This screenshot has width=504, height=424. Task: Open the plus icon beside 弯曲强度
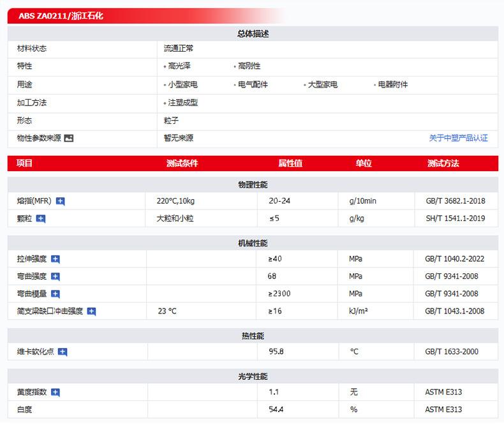pos(56,276)
